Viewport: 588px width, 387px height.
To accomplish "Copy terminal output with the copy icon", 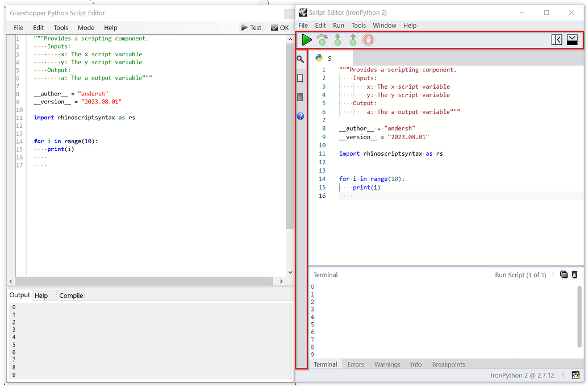I will pyautogui.click(x=564, y=274).
